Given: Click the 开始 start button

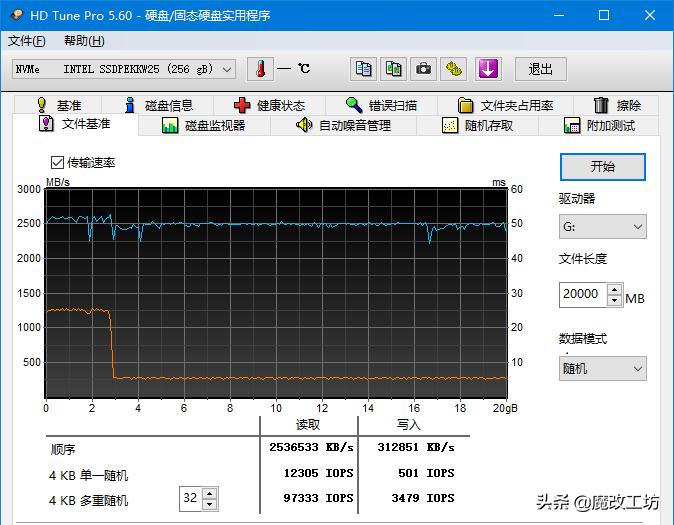Looking at the screenshot, I should coord(602,166).
